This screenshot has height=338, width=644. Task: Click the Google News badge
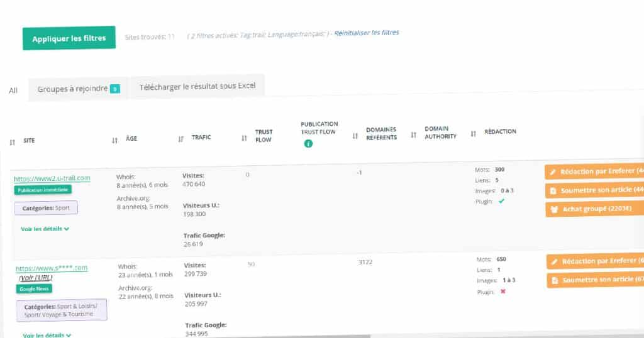pos(34,289)
